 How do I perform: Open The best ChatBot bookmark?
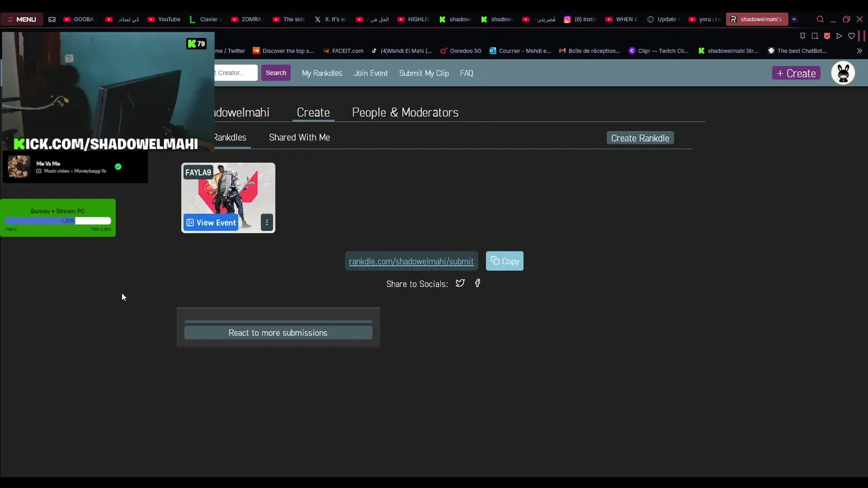797,51
